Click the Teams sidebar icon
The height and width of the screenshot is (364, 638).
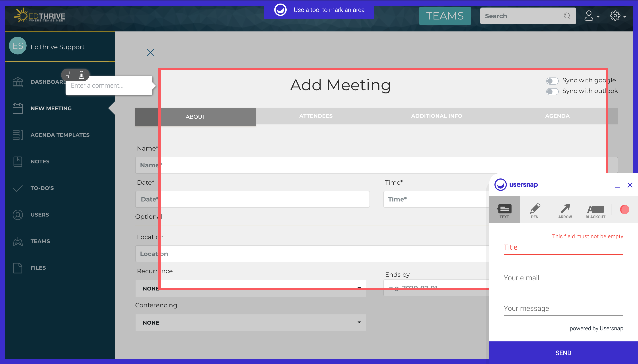point(18,241)
